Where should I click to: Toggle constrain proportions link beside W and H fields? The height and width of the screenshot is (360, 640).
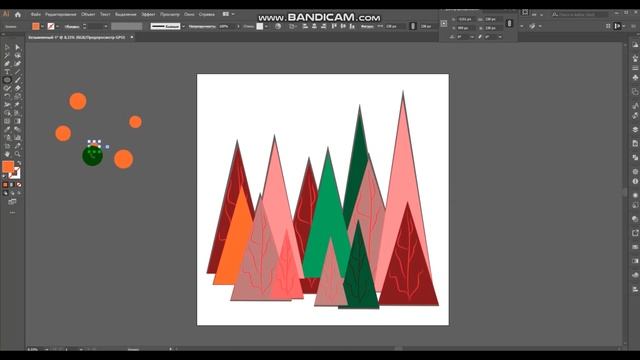pyautogui.click(x=509, y=23)
